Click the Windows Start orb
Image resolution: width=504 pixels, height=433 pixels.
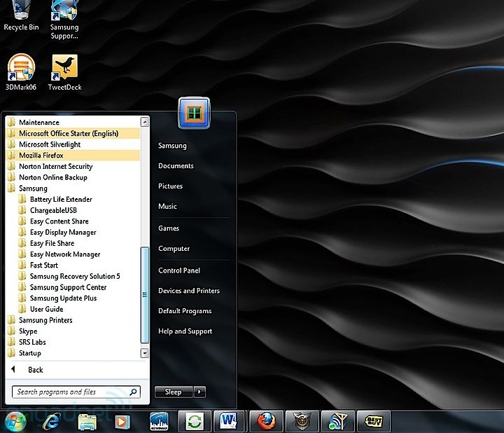15,421
